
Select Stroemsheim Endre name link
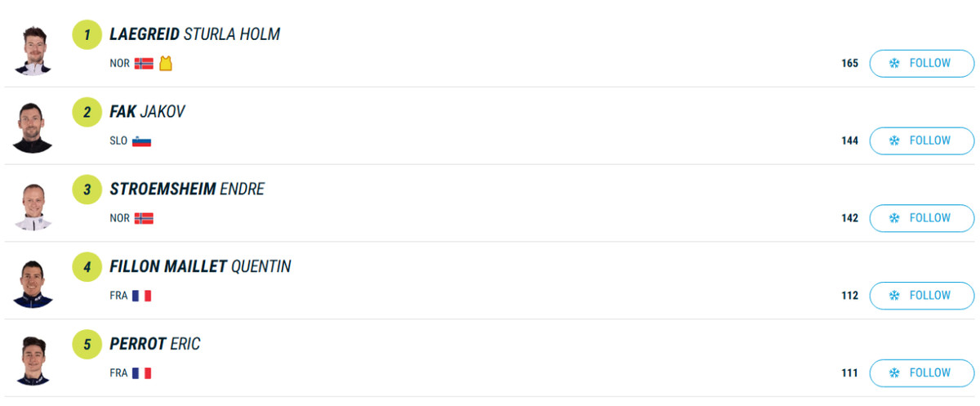pos(187,190)
